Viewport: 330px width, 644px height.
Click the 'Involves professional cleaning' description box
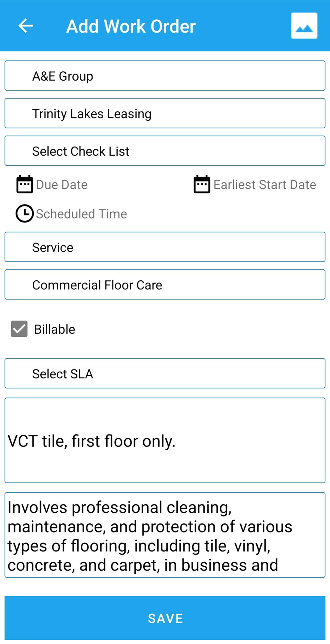click(x=165, y=535)
